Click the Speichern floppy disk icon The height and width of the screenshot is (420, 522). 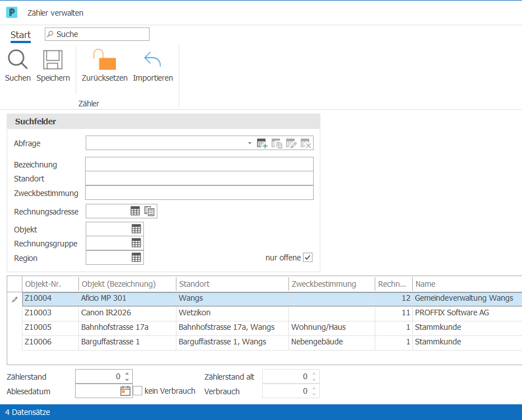pos(53,59)
